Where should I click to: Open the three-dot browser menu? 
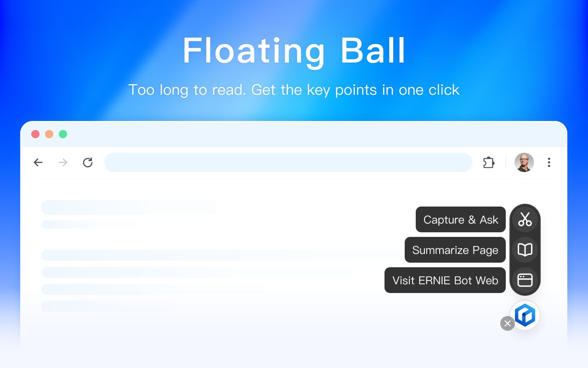549,162
